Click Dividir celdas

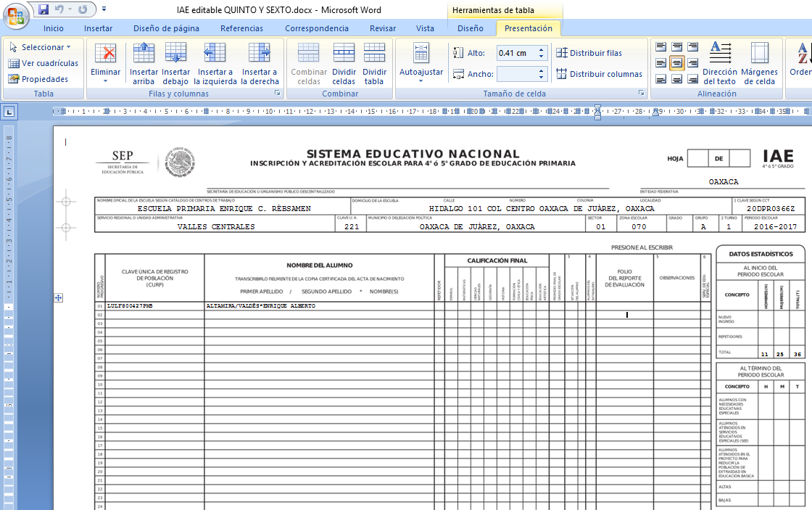point(344,62)
